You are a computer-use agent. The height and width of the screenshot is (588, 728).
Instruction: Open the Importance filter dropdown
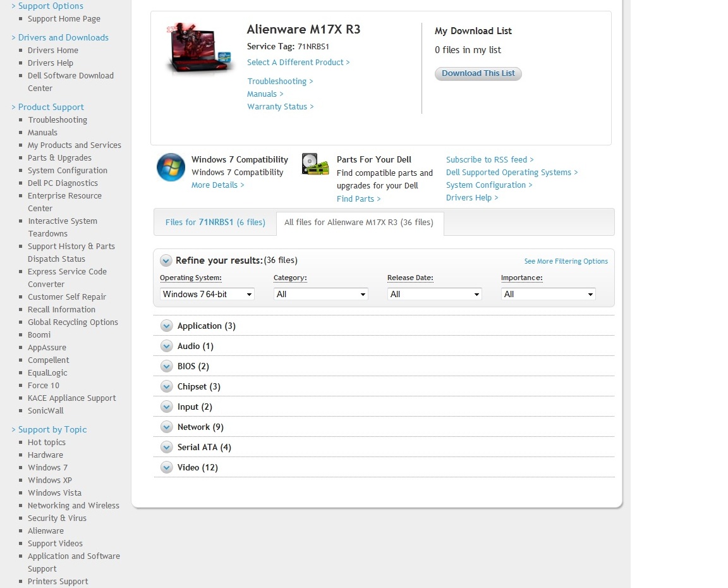pyautogui.click(x=549, y=294)
